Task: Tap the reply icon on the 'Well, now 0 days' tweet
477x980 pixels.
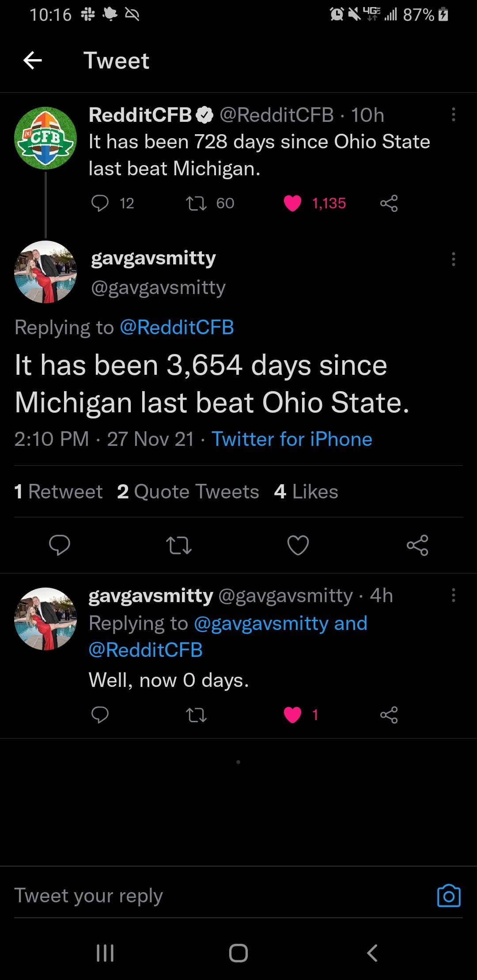Action: (x=100, y=715)
